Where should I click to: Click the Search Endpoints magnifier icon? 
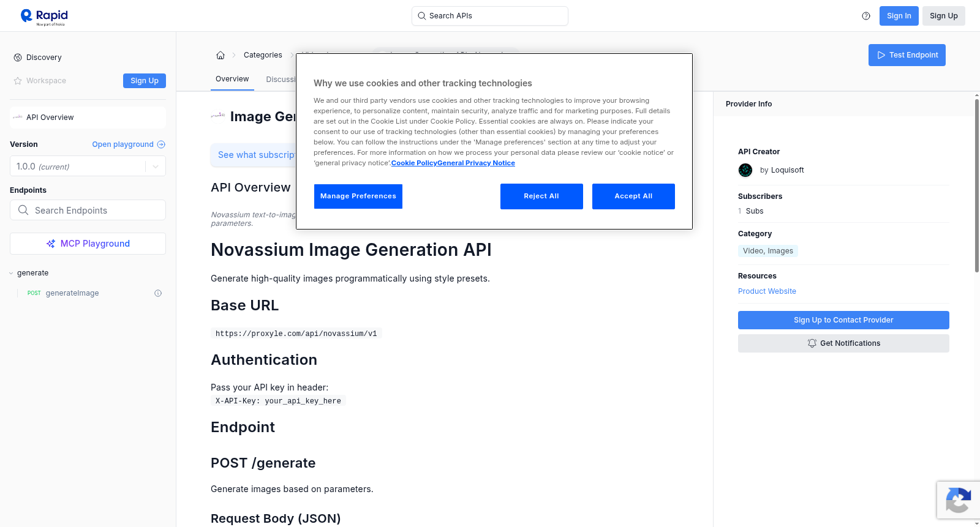pyautogui.click(x=23, y=210)
